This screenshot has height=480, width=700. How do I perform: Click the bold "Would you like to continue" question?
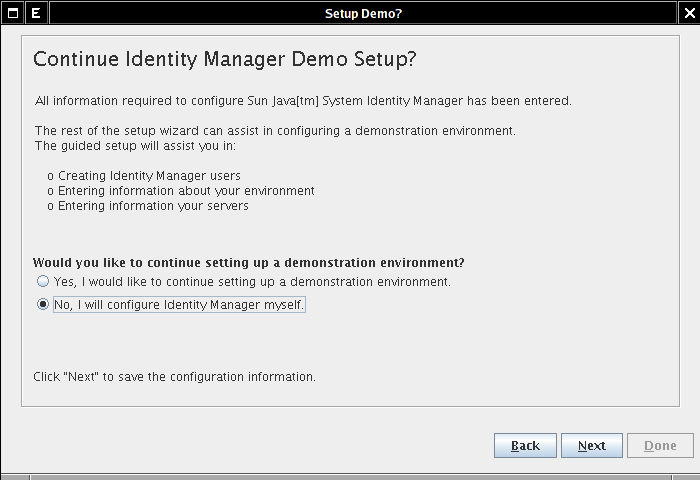click(x=248, y=262)
